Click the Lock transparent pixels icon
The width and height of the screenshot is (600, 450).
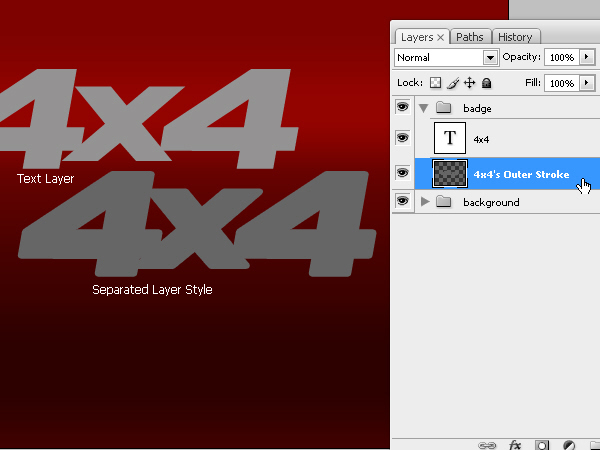(435, 83)
